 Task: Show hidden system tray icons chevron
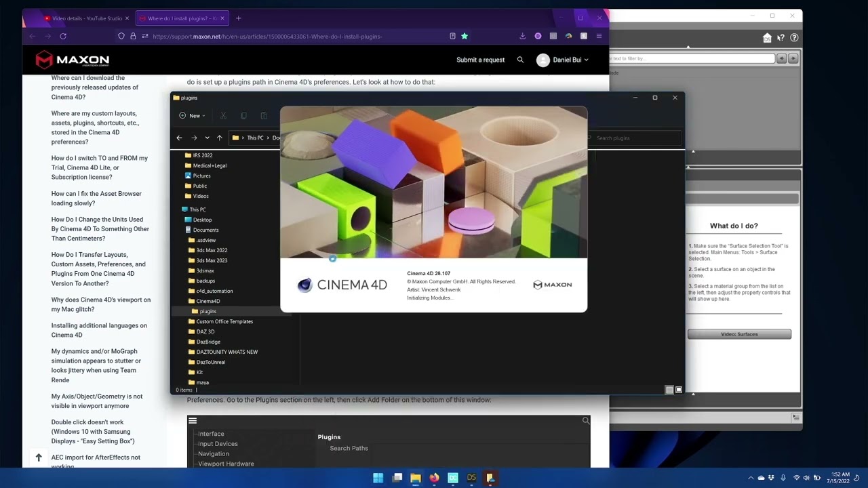[751, 478]
